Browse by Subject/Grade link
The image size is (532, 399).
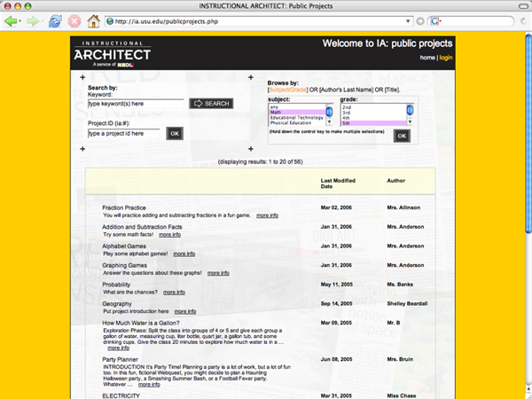[287, 90]
